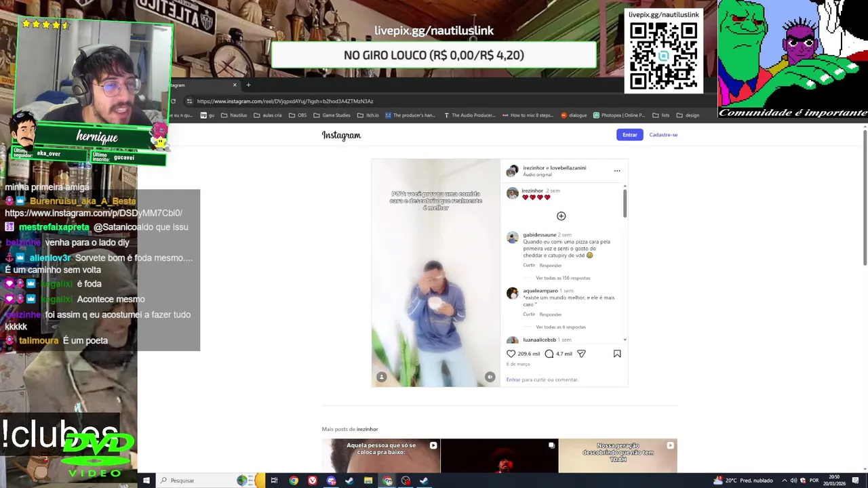Save the reel with the bookmark icon
This screenshot has width=868, height=488.
click(x=617, y=354)
